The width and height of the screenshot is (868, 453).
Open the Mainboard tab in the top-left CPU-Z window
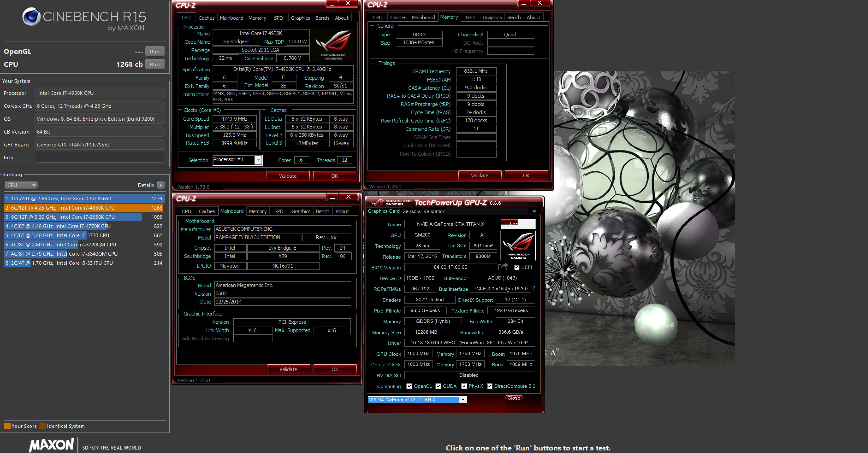click(231, 18)
